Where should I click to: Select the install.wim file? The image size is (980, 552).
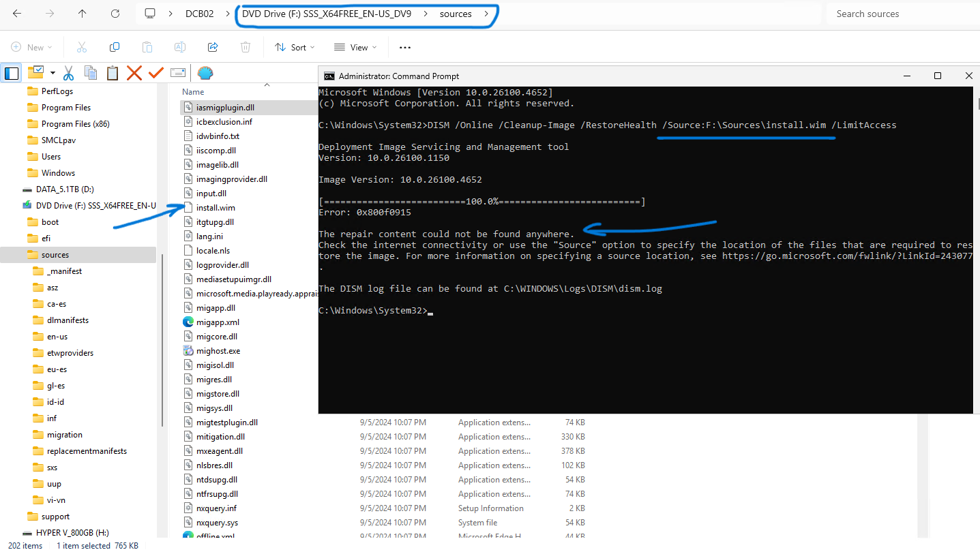tap(216, 208)
